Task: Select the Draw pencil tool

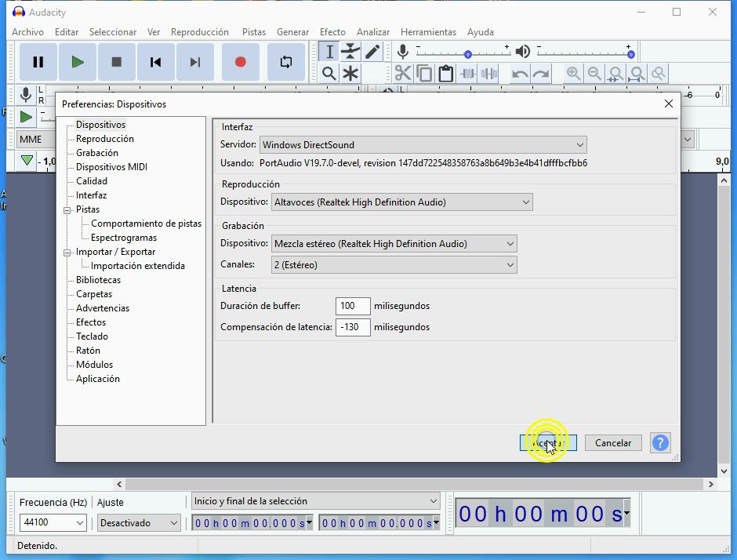Action: coord(372,52)
